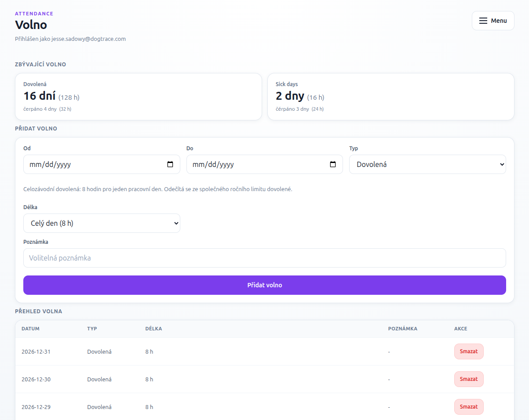
Task: Focus the Od date field
Action: (x=102, y=164)
